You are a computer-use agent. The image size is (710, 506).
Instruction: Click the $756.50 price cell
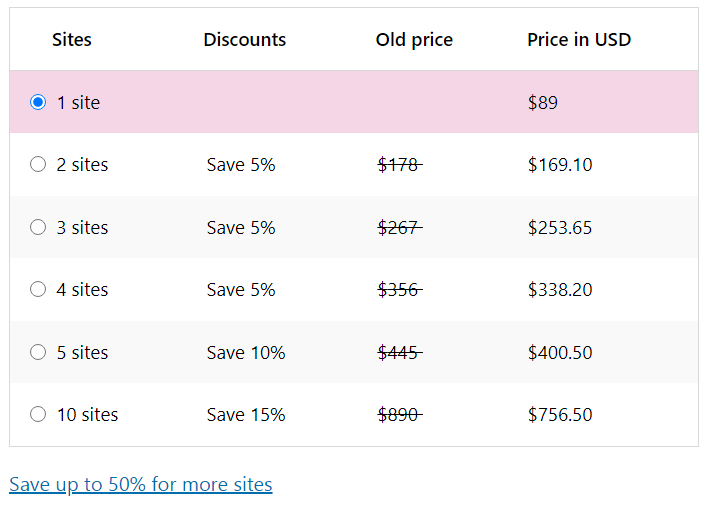click(x=560, y=415)
